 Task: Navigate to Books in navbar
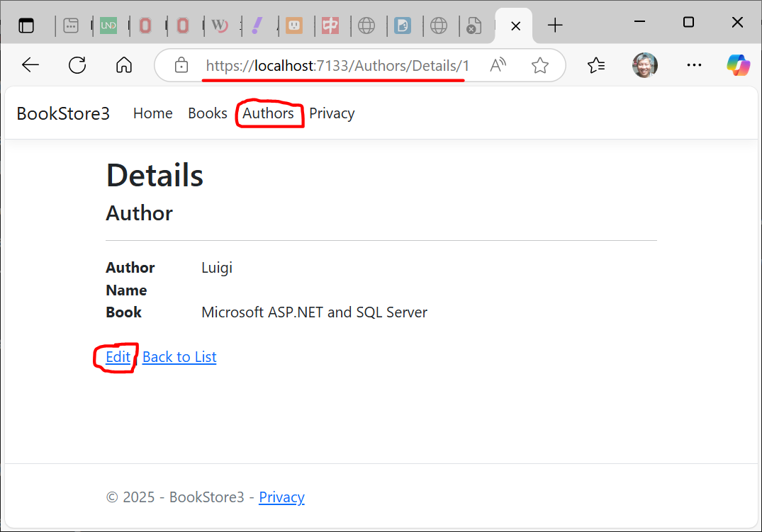[x=208, y=113]
